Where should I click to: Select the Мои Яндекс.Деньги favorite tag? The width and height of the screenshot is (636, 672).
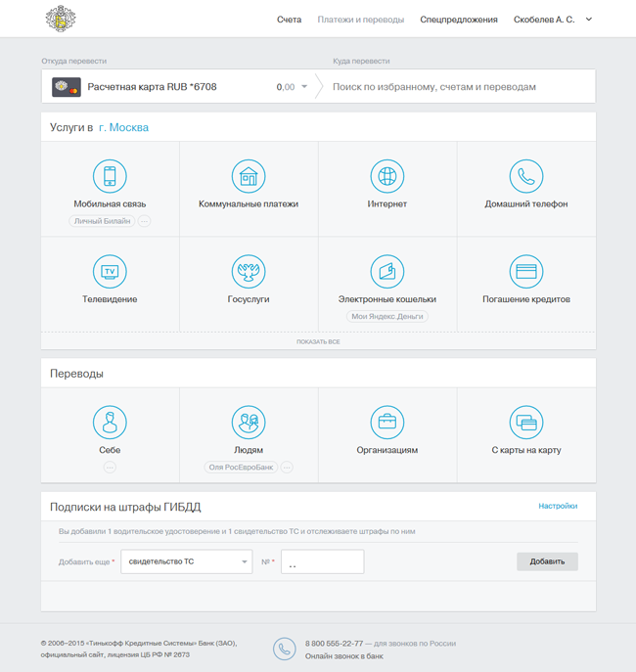click(387, 316)
